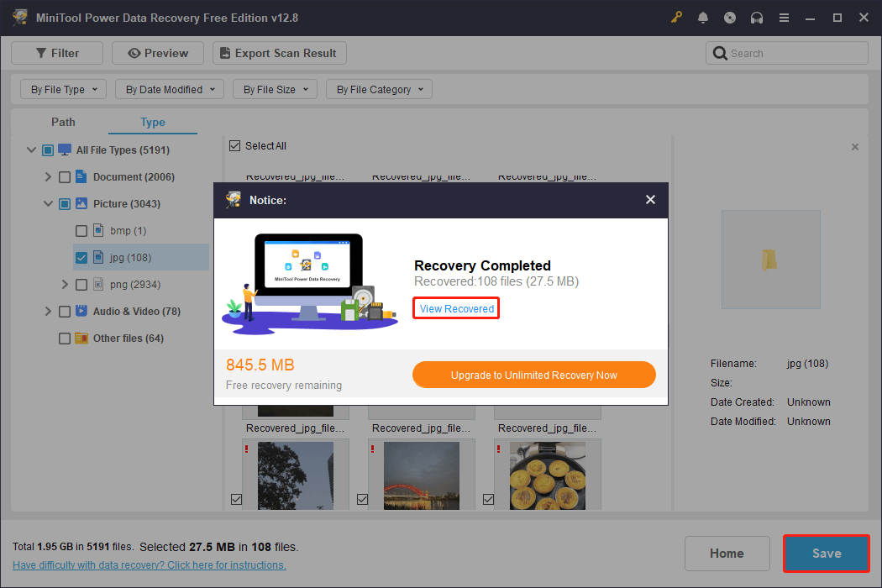Click the View Recovered button

(x=455, y=308)
